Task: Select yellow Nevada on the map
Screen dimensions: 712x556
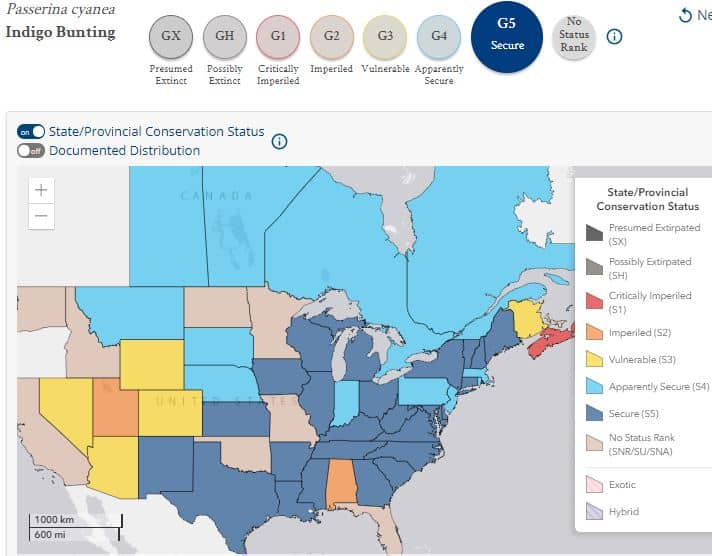Action: click(x=66, y=409)
